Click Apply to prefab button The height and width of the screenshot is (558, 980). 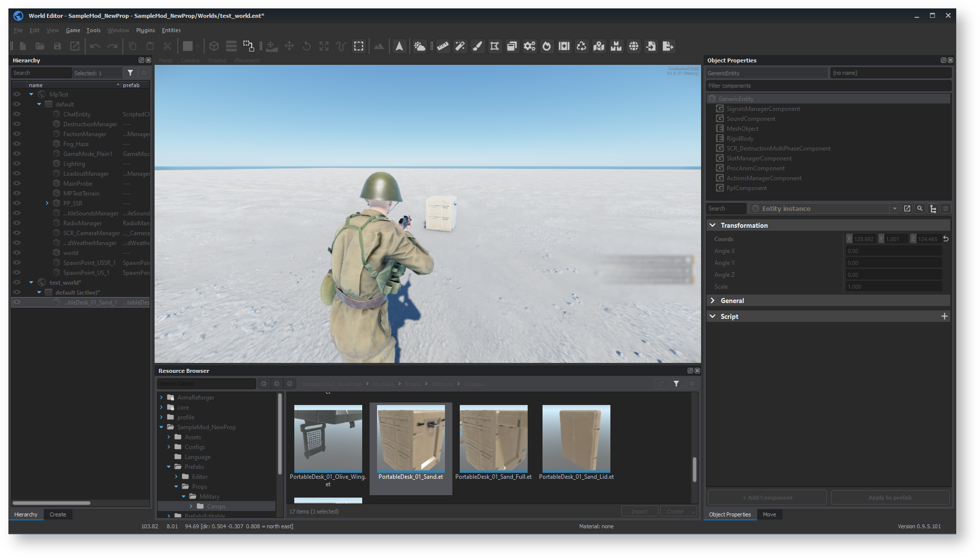pos(889,498)
